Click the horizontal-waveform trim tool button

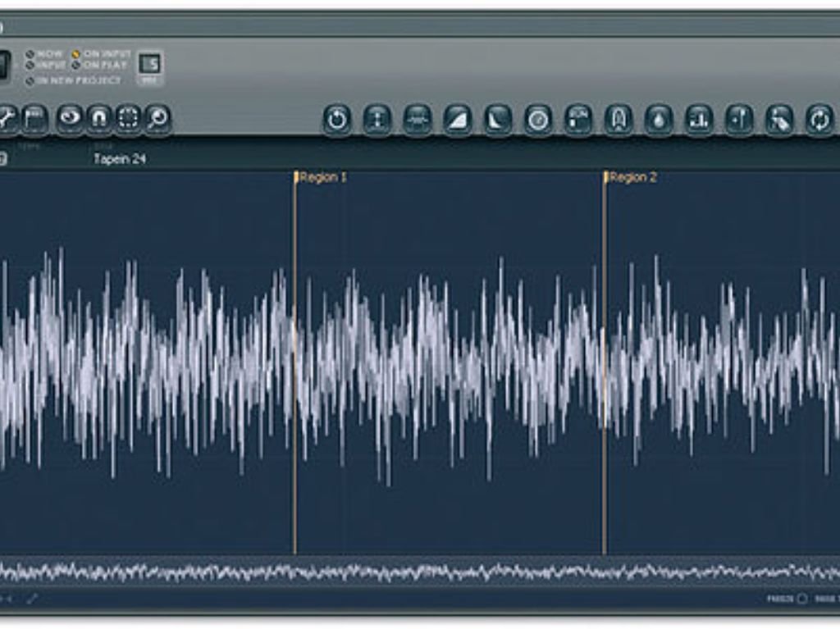[x=418, y=120]
